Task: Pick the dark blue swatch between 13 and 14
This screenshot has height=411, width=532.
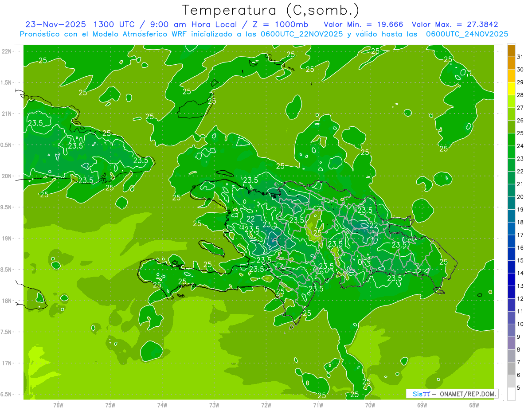Action: click(x=511, y=280)
